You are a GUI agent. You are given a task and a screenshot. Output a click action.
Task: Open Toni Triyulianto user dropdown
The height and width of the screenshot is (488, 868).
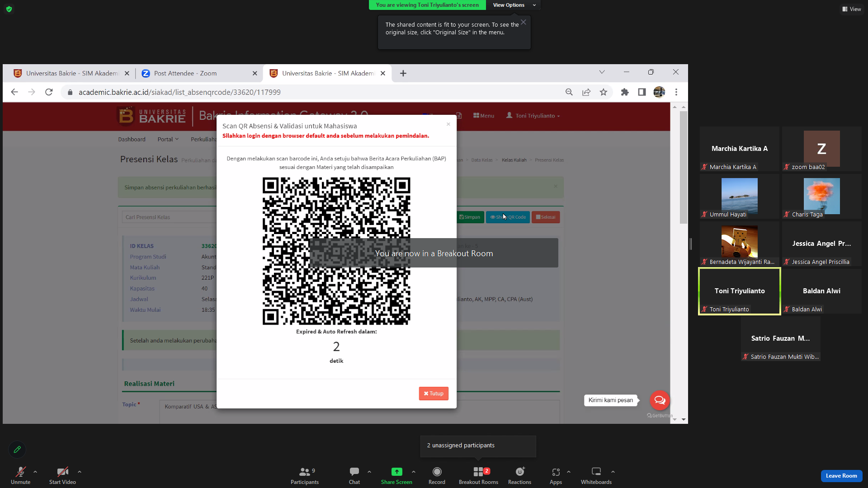click(533, 116)
